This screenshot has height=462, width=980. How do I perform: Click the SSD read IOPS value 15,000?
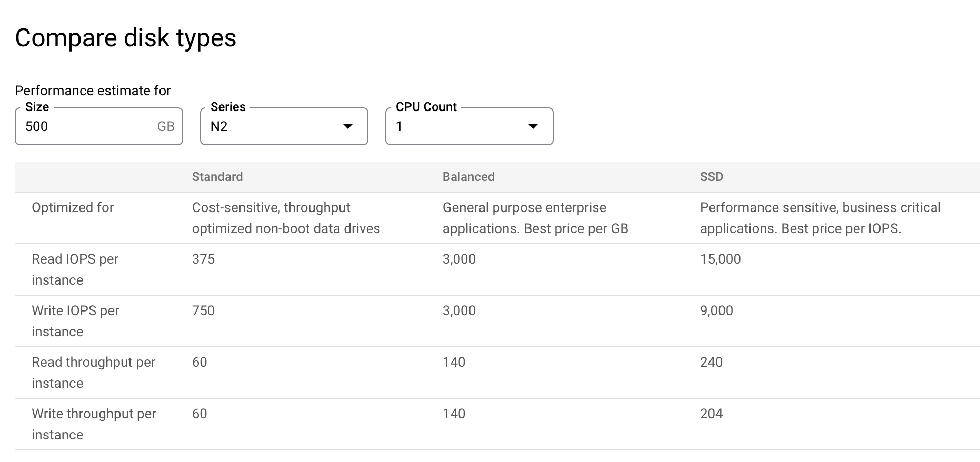(x=720, y=259)
